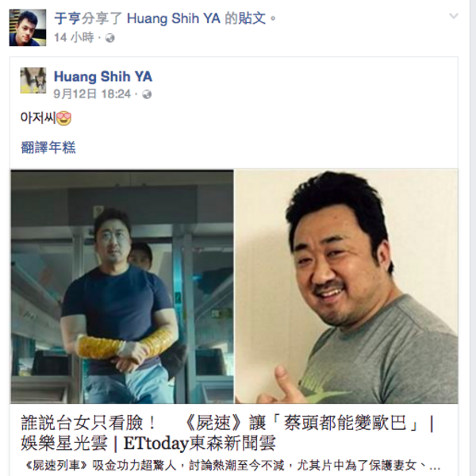Open 于亨's profile picture thumbnail

[x=28, y=28]
